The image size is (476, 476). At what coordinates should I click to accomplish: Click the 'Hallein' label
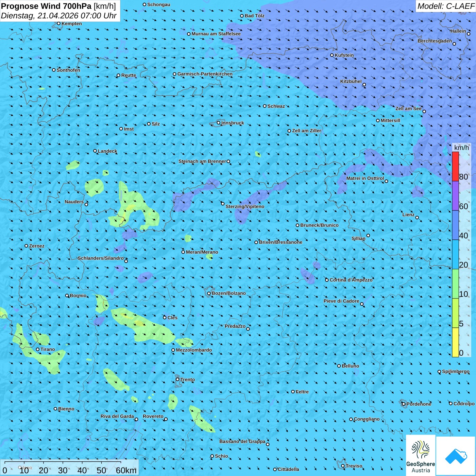coord(458,31)
